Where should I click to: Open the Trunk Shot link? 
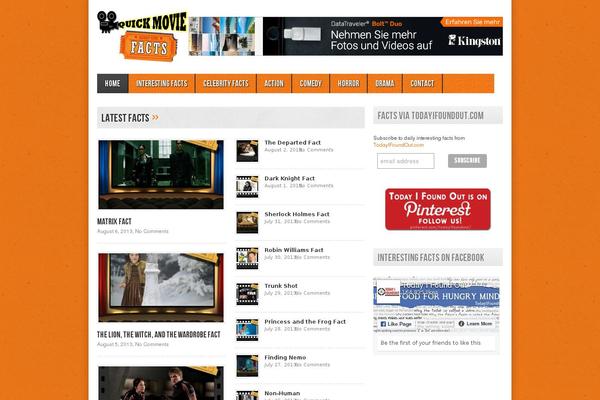click(281, 286)
